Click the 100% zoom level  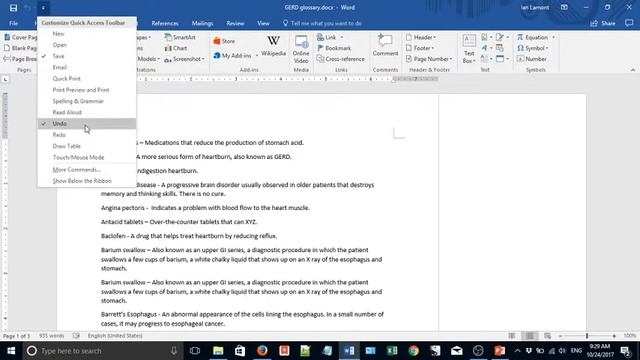[630, 336]
